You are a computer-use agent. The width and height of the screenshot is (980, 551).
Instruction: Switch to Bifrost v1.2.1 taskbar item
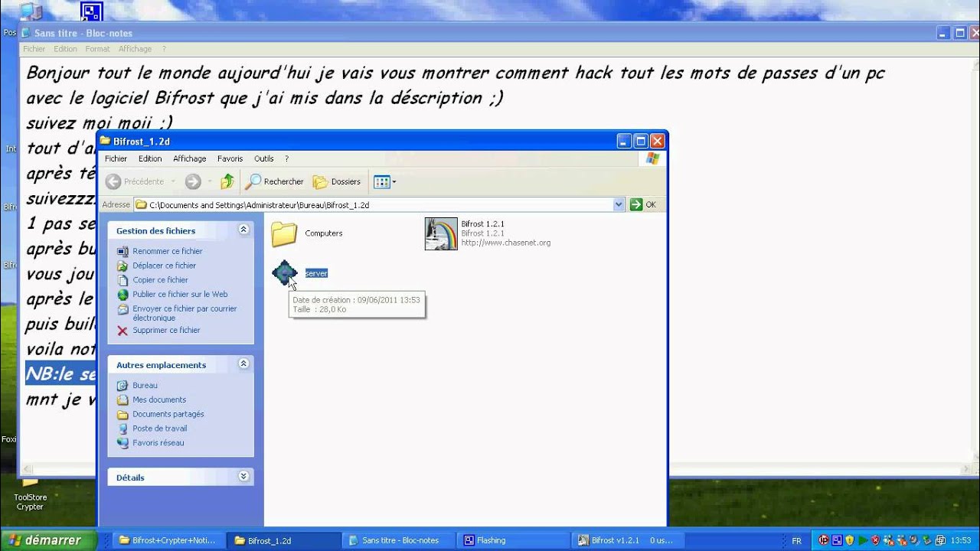[x=627, y=540]
